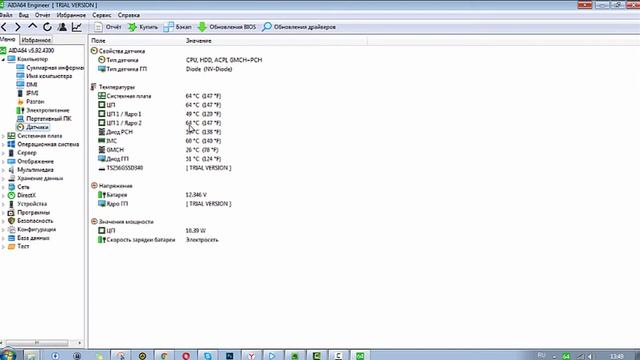
Task: Go up one level with the up arrow icon
Action: tap(33, 27)
